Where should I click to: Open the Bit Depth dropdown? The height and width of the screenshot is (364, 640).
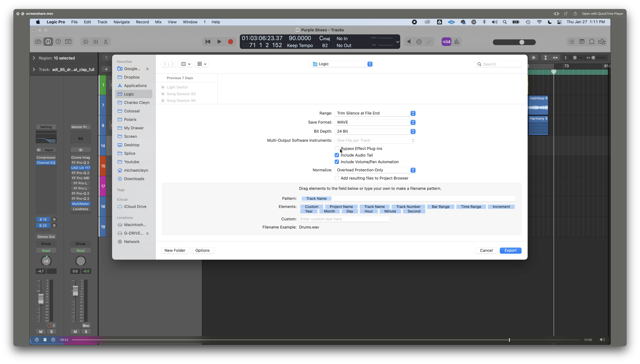[x=375, y=131]
